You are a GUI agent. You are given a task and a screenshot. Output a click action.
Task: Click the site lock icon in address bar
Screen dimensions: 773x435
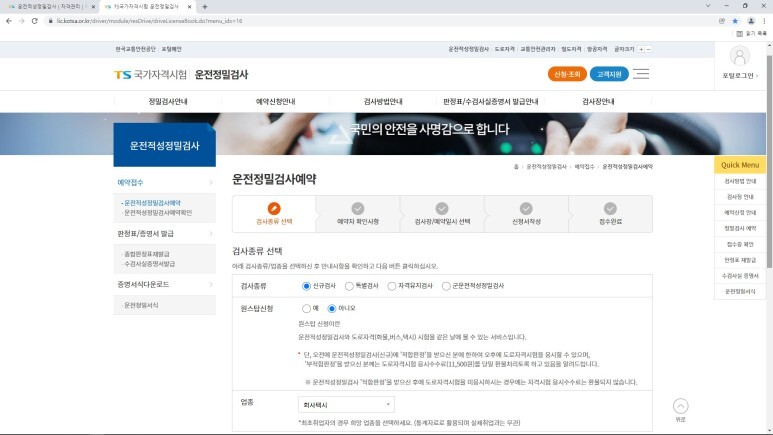pos(50,21)
